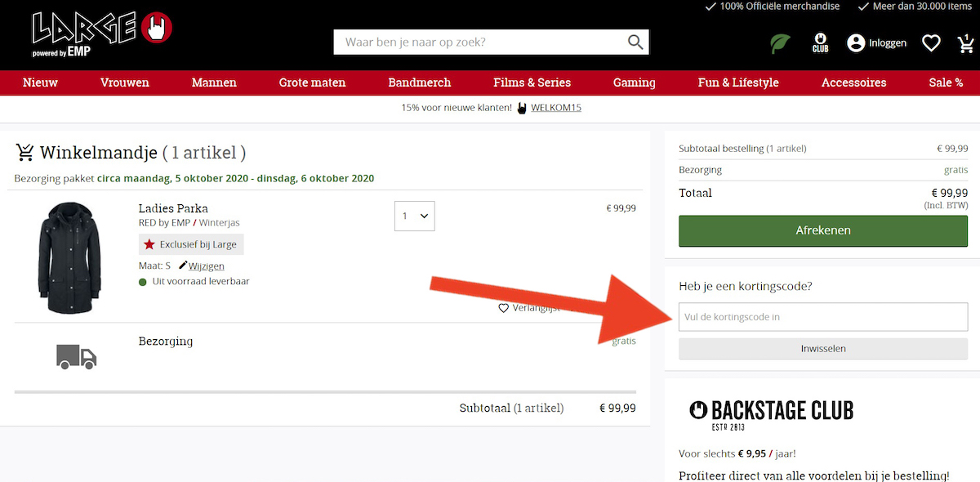The width and height of the screenshot is (980, 482).
Task: Click the rock hand icon by WELKOM15
Action: 522,108
